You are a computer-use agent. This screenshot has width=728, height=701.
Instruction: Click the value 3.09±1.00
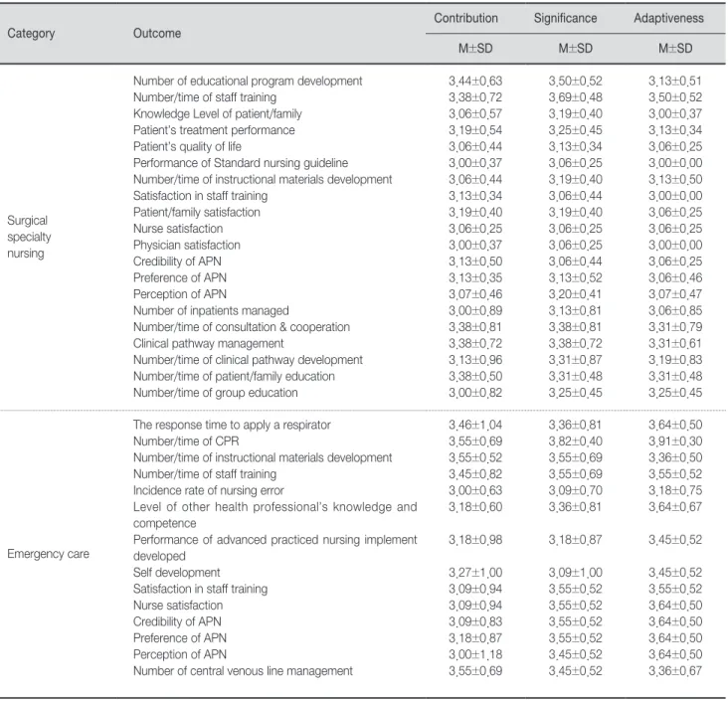click(x=575, y=573)
